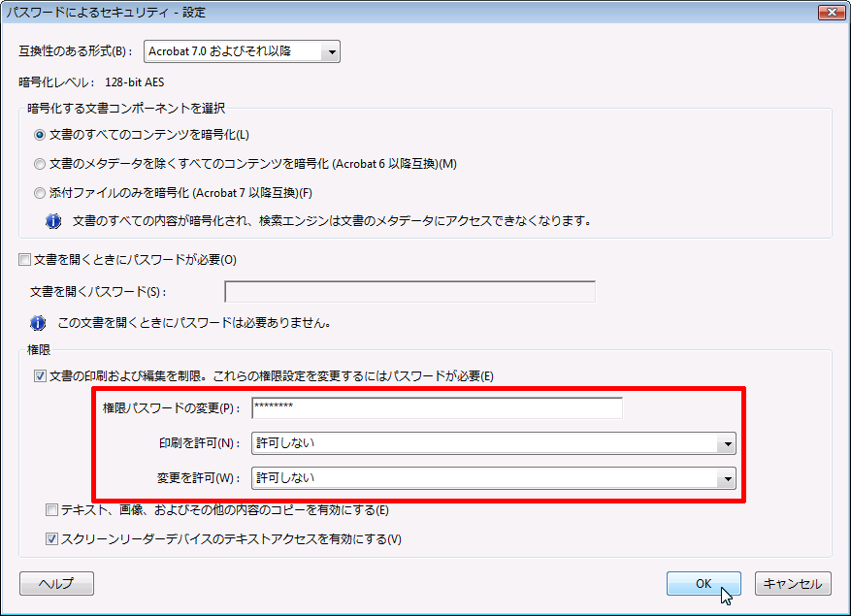
Task: Choose 添付ファイルのみを暗号化 radio option
Action: pyautogui.click(x=40, y=193)
